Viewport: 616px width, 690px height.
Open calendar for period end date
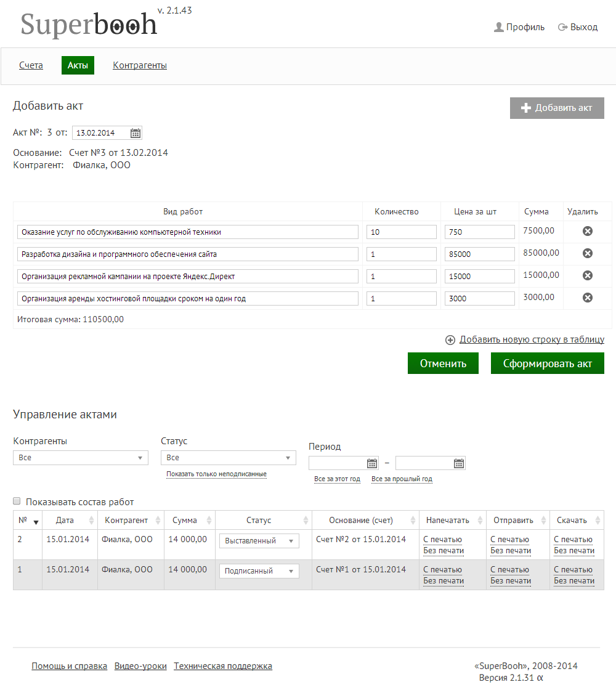tap(459, 463)
